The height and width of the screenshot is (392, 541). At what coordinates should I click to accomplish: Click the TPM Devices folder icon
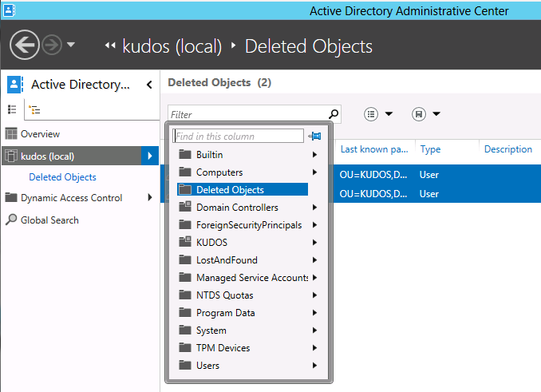(x=185, y=347)
